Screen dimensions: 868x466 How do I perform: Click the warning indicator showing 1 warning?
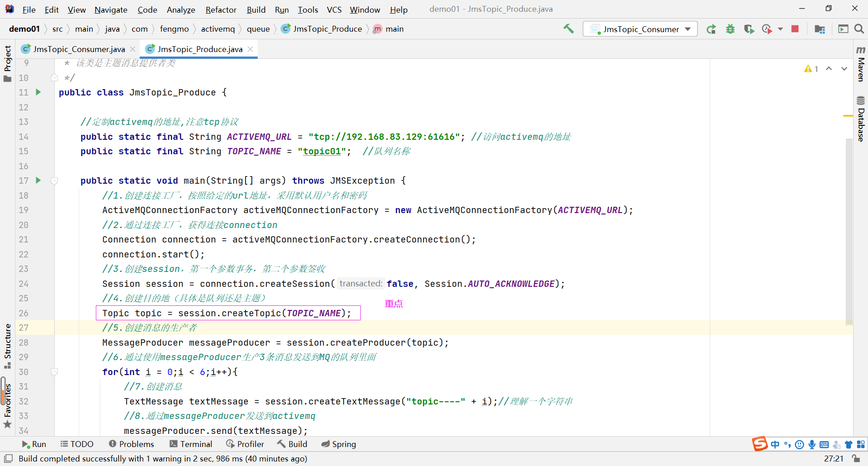[x=811, y=69]
